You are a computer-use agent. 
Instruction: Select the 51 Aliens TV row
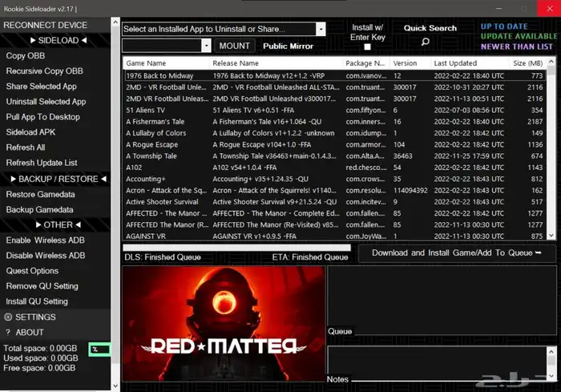coord(335,111)
